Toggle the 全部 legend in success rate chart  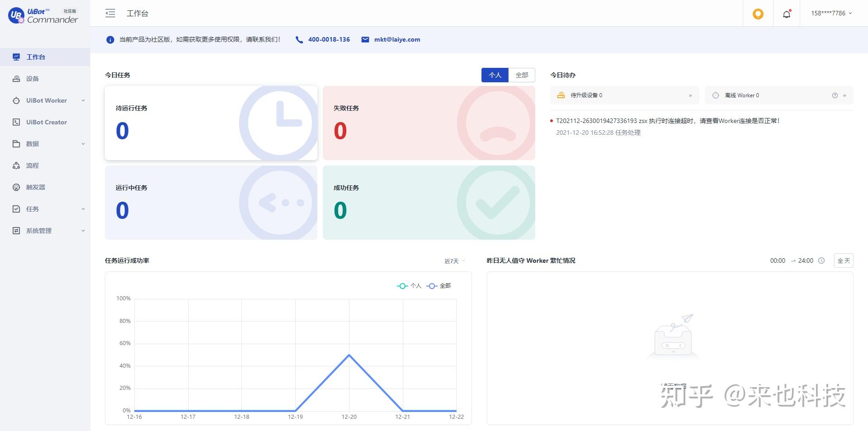click(439, 286)
